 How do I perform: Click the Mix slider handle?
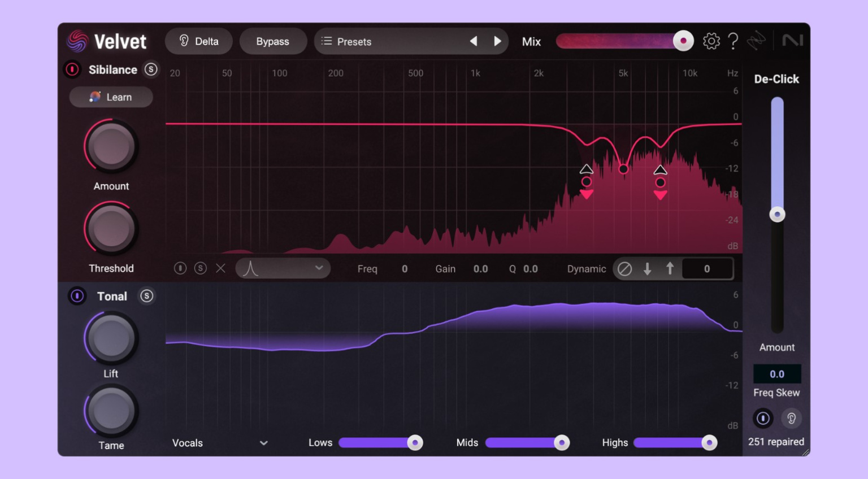tap(683, 41)
